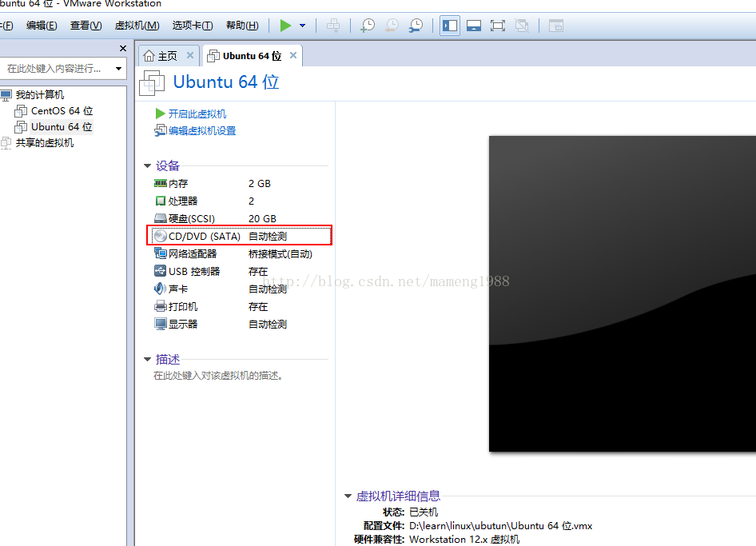Click the 我的计算机 computer icon
Image resolution: width=756 pixels, height=546 pixels.
pos(6,95)
